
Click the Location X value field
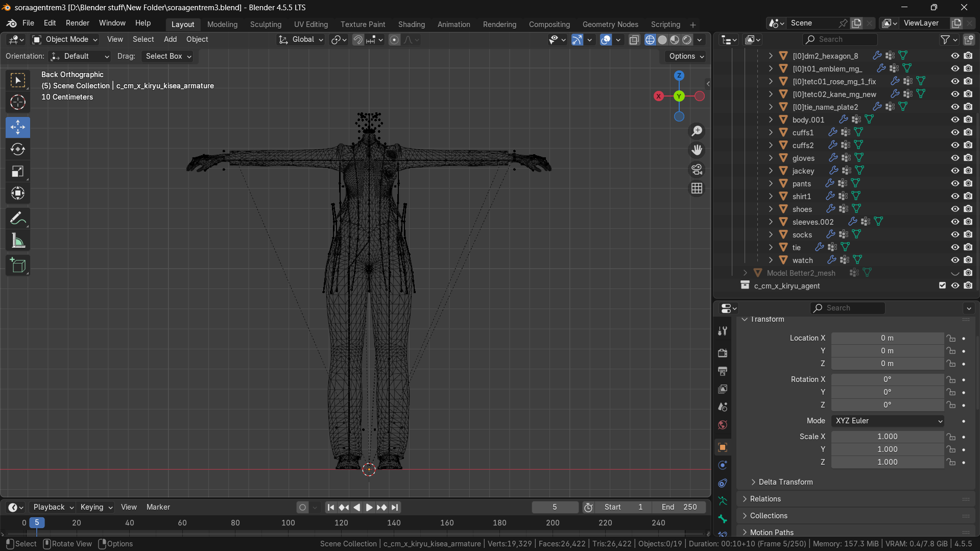(x=887, y=338)
